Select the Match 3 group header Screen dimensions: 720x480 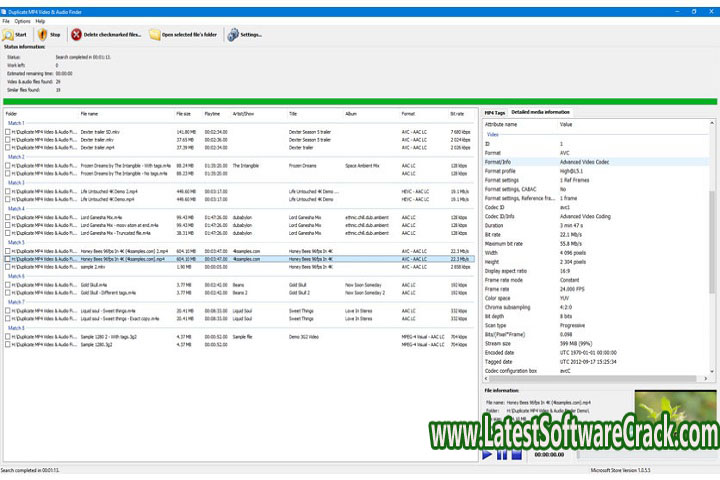click(x=16, y=183)
